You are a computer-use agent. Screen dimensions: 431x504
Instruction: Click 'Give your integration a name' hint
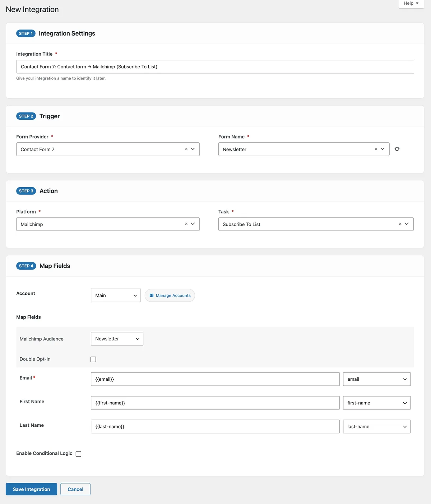[61, 78]
